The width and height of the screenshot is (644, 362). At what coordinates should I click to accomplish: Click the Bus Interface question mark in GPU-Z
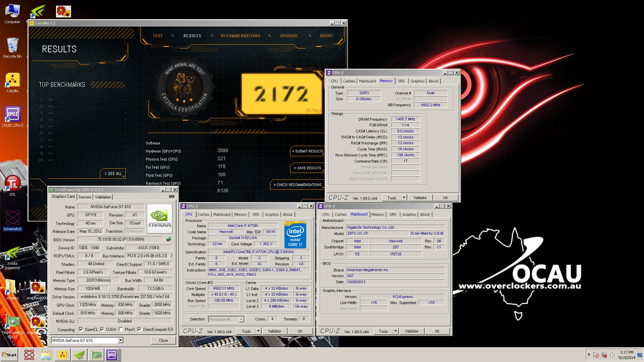pos(171,256)
